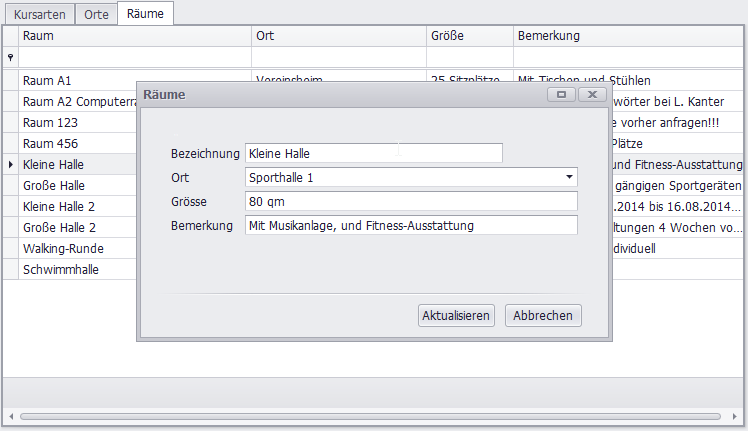The image size is (748, 431).
Task: Click the filter cell under Raum column
Action: 134,57
